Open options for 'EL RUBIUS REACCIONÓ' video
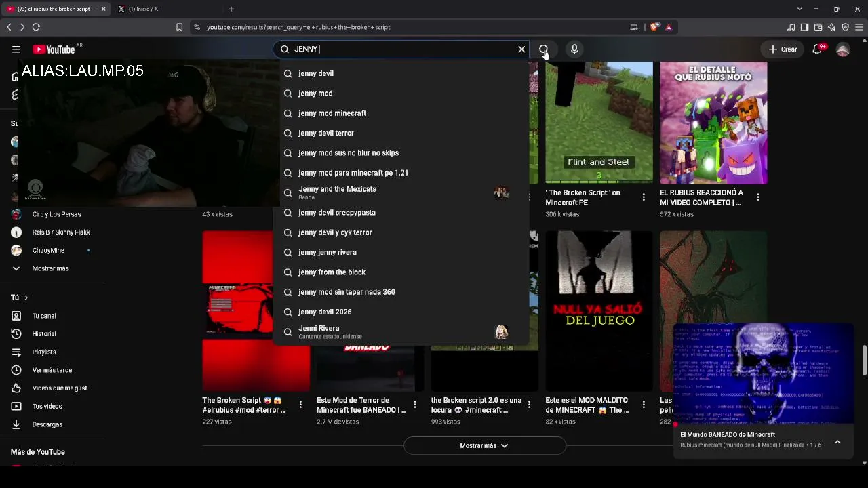 tap(757, 197)
